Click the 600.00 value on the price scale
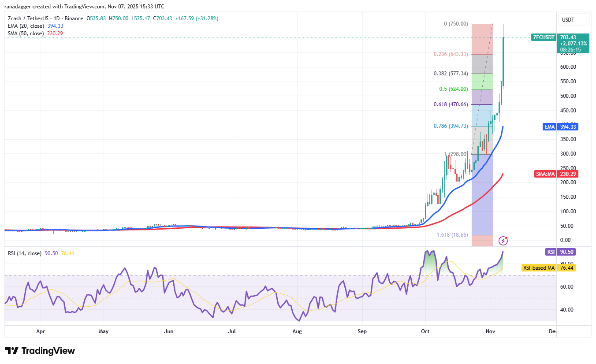 pyautogui.click(x=568, y=67)
